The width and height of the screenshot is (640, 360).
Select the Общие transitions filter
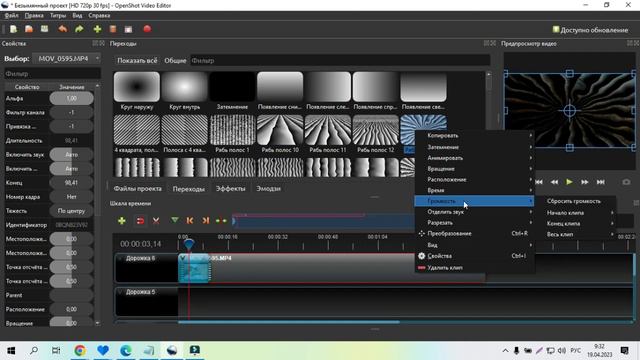click(x=175, y=60)
